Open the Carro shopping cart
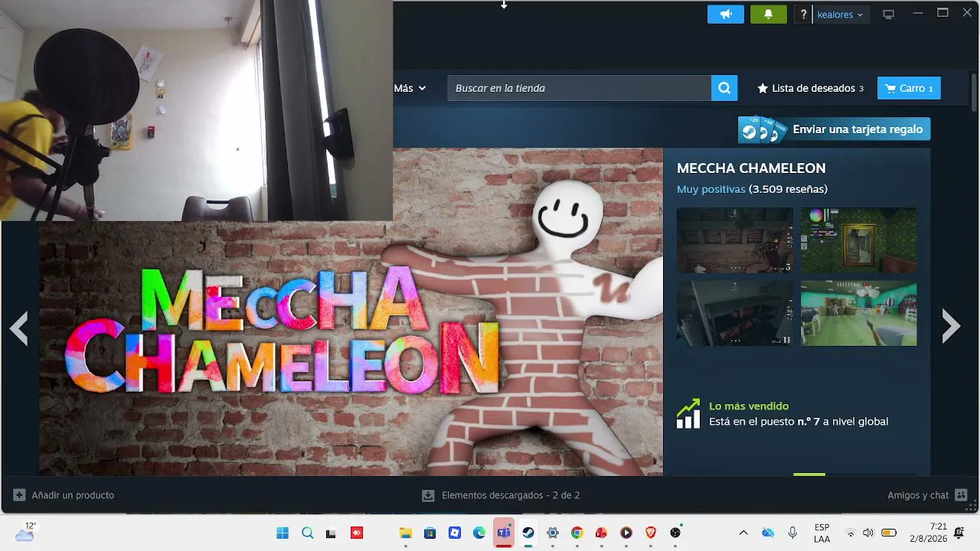Viewport: 980px width, 551px height. pos(909,88)
